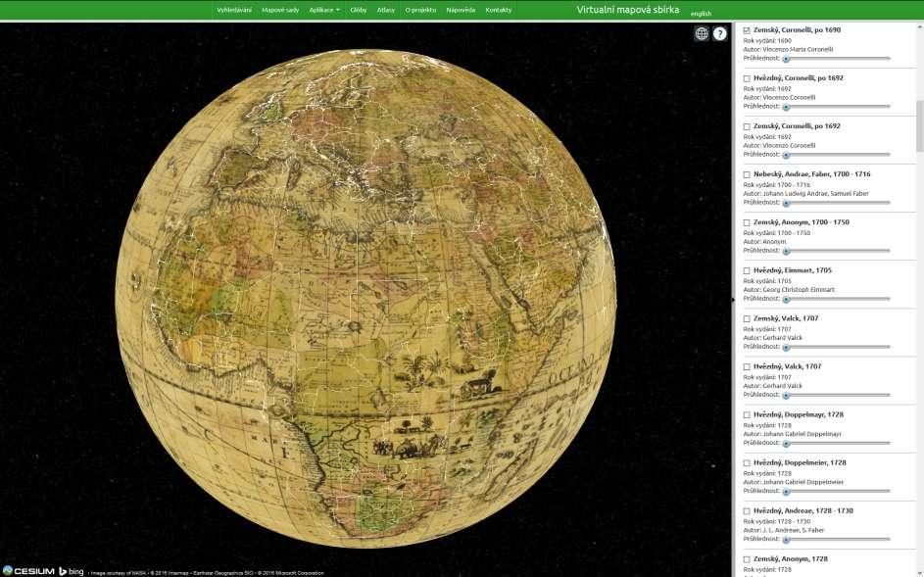Select text 'Autor: Vincenzo Maria Coronelli'
The height and width of the screenshot is (577, 924).
pyautogui.click(x=788, y=50)
